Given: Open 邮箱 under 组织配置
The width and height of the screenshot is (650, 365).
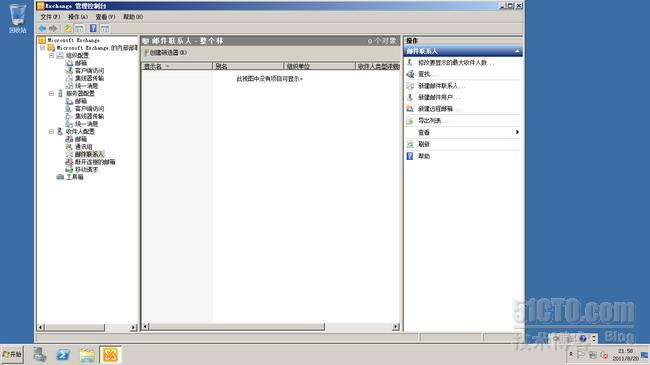Looking at the screenshot, I should (81, 63).
